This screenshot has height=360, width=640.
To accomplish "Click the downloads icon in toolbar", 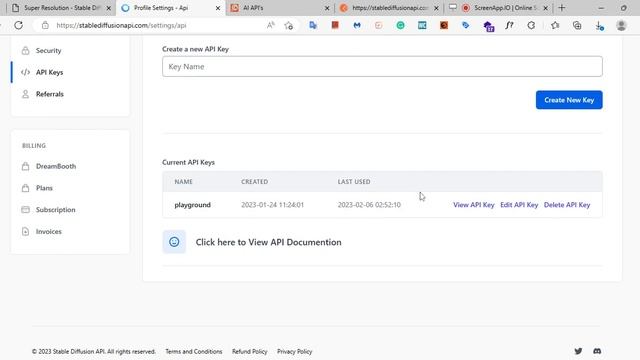I will click(599, 26).
